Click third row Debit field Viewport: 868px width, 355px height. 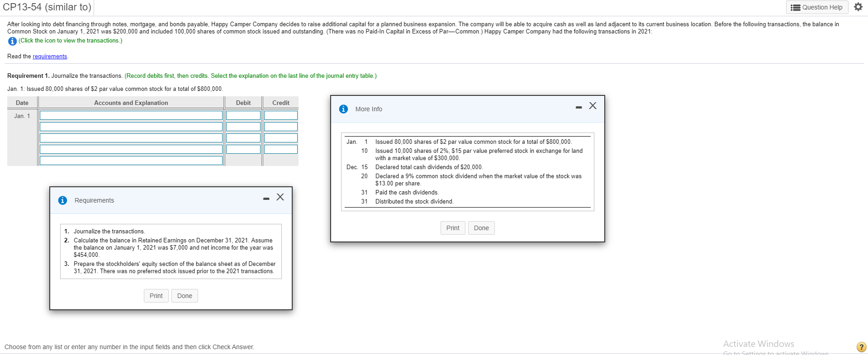click(x=243, y=138)
